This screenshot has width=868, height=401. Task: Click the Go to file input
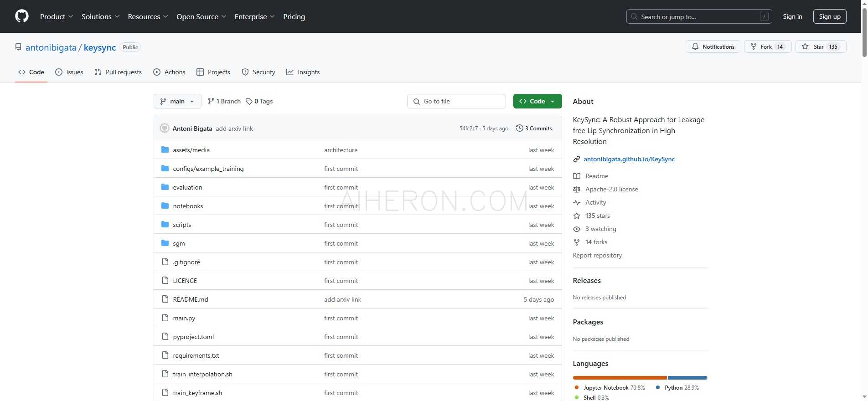tap(456, 101)
